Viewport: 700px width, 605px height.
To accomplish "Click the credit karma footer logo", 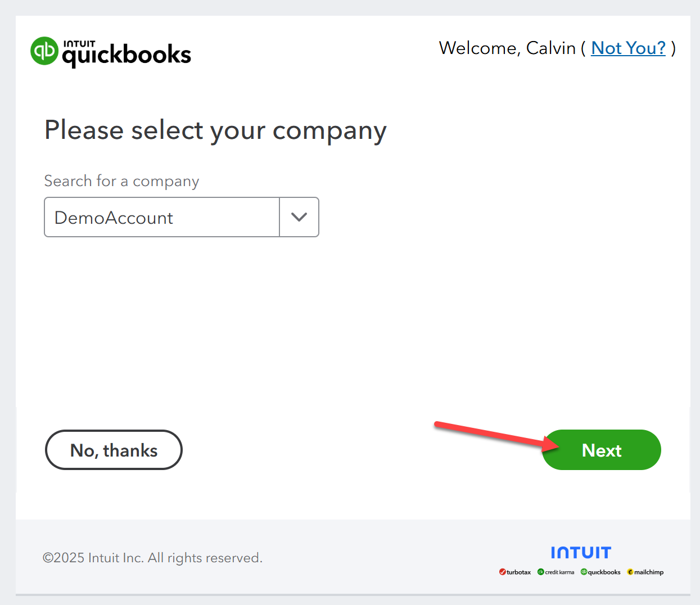I will click(556, 572).
